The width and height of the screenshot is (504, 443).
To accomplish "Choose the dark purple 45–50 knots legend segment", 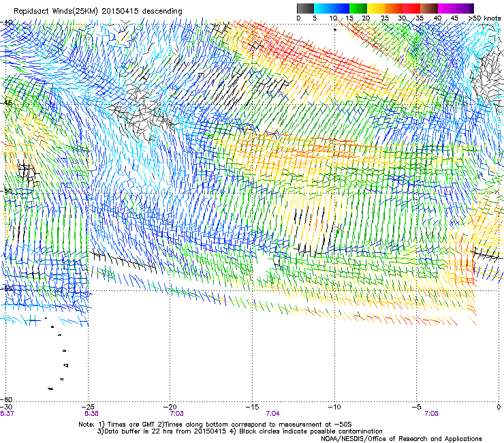I will 464,8.
